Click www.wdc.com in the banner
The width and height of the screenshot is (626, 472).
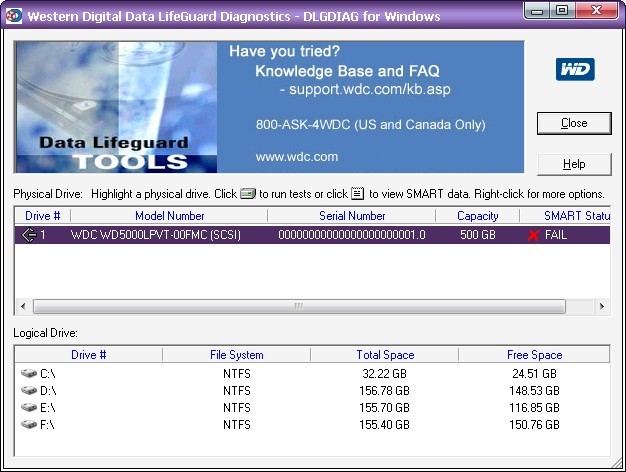pyautogui.click(x=297, y=157)
